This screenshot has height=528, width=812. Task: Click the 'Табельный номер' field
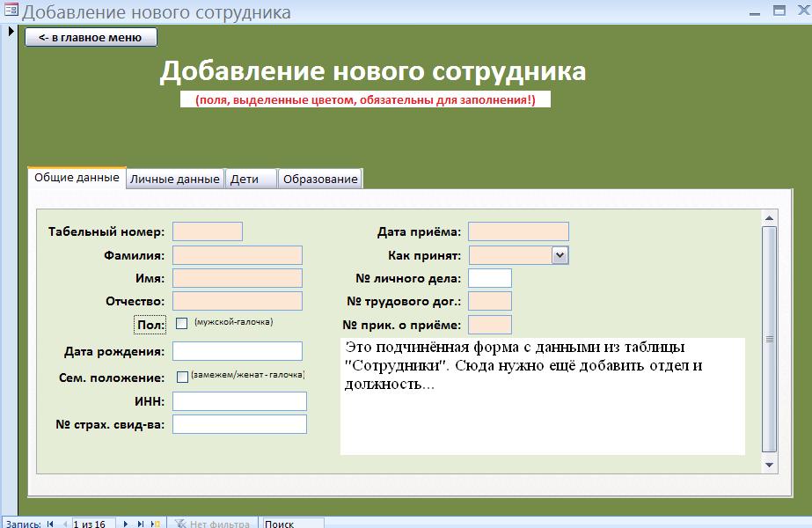207,231
